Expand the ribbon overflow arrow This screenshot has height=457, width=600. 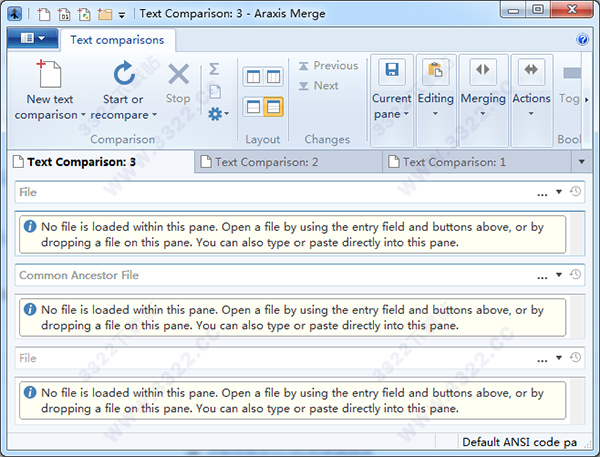coord(587,100)
